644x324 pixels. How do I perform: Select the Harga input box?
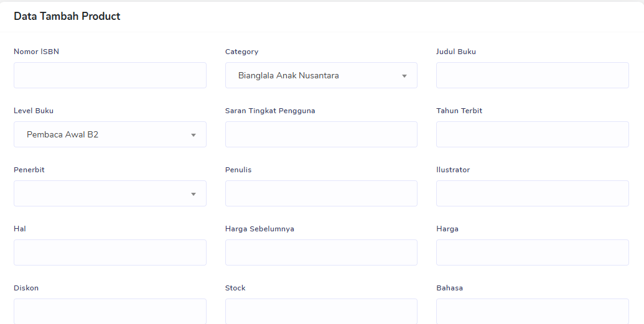[532, 252]
